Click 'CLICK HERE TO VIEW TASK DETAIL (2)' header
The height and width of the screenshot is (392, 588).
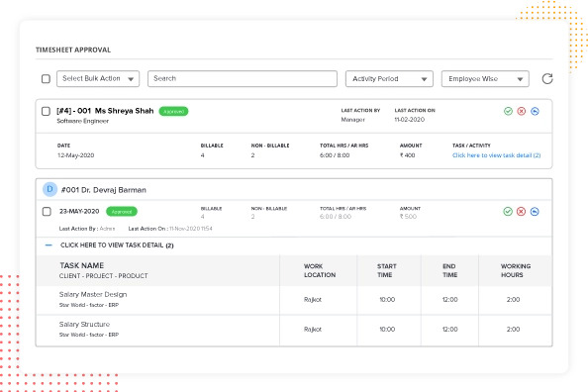(x=117, y=245)
